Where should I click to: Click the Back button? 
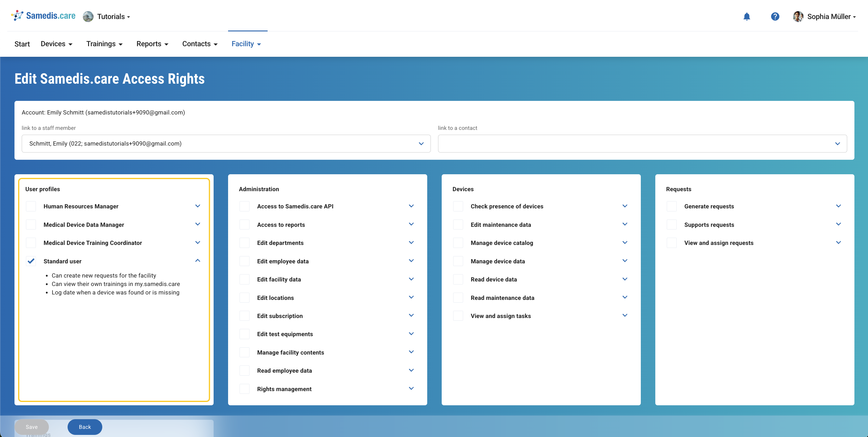click(85, 427)
